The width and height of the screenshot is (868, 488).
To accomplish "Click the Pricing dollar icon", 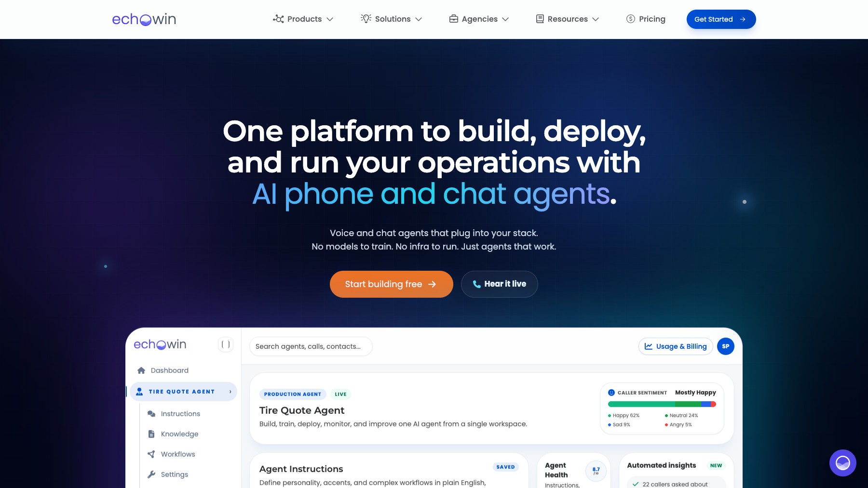I will 631,19.
